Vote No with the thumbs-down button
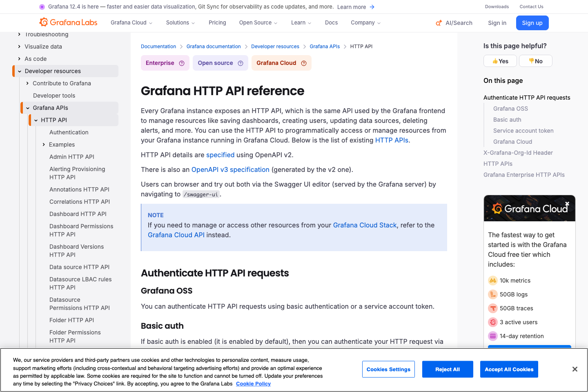 pos(535,61)
